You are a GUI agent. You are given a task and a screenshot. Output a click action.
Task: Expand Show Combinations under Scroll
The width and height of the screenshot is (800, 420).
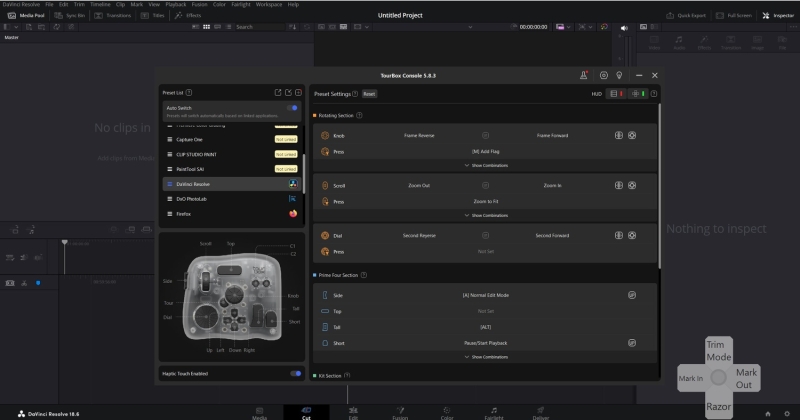pos(486,215)
